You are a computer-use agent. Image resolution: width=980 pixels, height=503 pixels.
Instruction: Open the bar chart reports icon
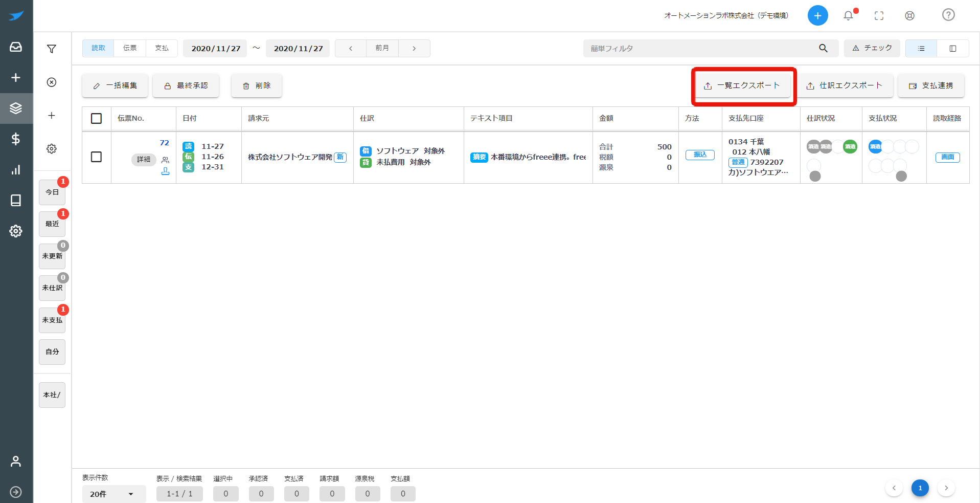[16, 169]
